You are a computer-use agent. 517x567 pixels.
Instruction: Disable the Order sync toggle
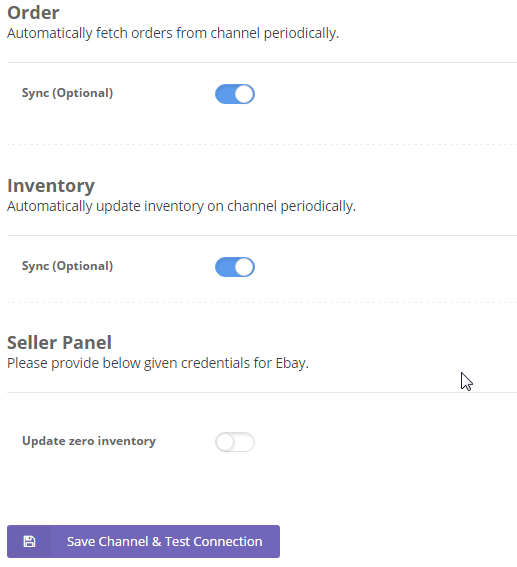235,94
